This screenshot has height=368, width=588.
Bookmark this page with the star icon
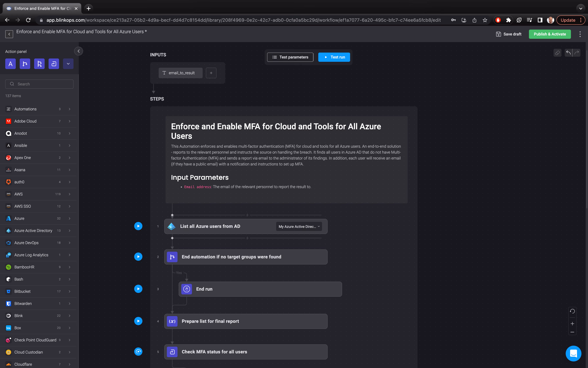(485, 20)
